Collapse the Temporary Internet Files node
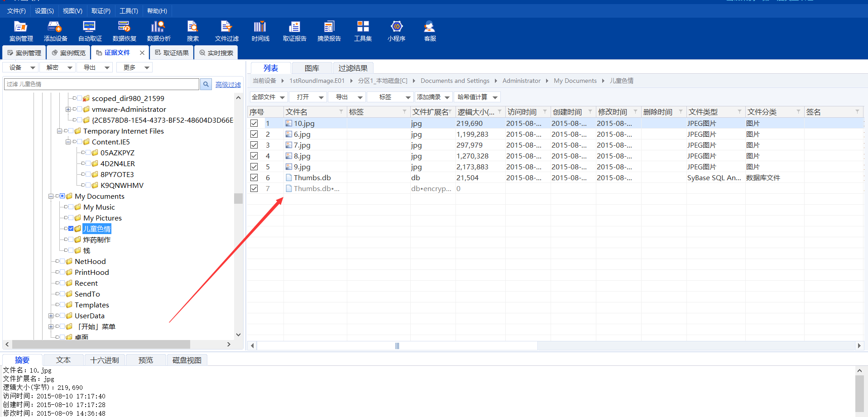Image resolution: width=868 pixels, height=417 pixels. tap(59, 131)
